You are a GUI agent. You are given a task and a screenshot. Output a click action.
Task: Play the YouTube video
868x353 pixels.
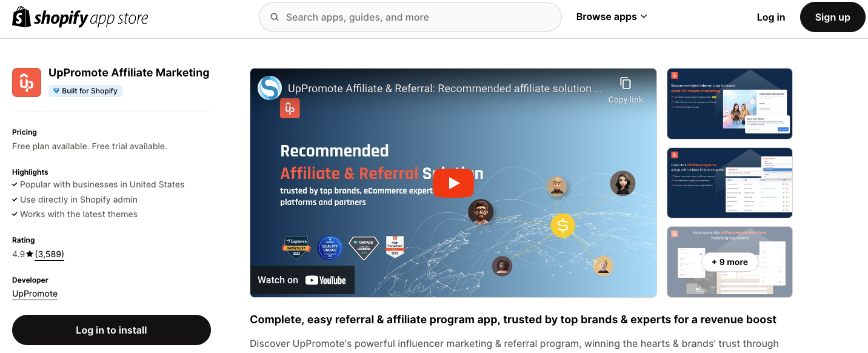[x=453, y=183]
